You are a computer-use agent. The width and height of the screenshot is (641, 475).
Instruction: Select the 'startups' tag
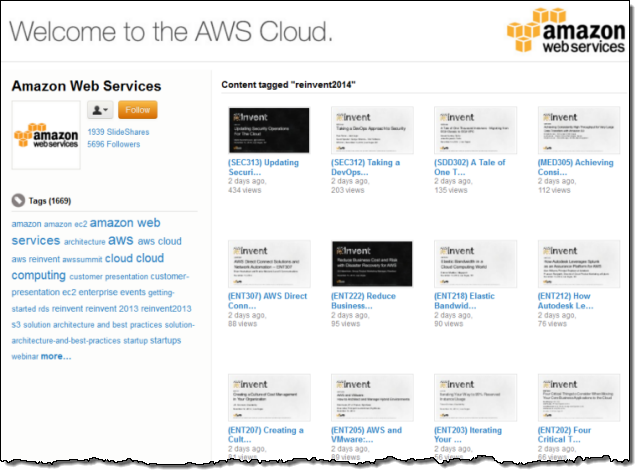click(166, 341)
